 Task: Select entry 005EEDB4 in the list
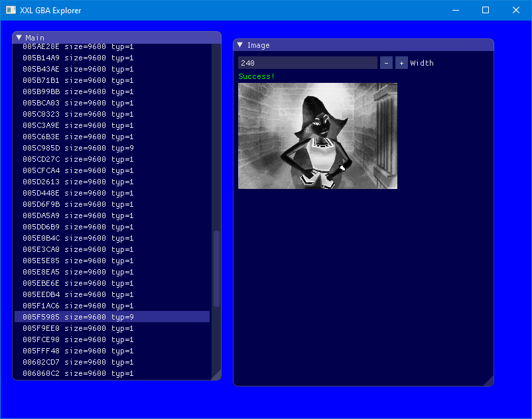point(112,294)
